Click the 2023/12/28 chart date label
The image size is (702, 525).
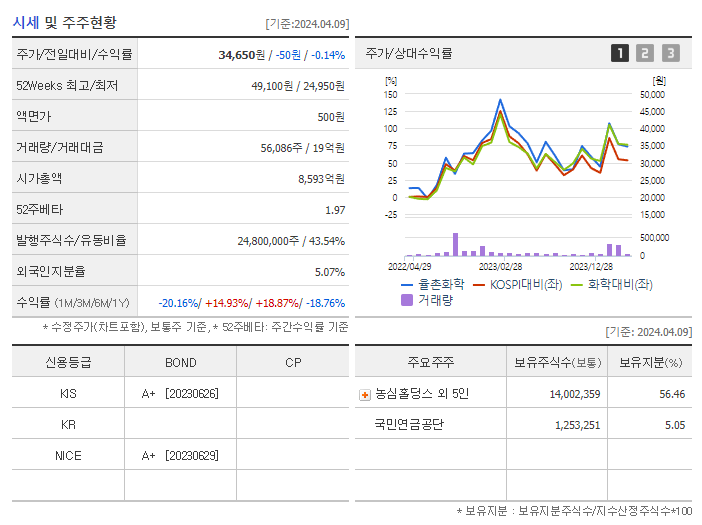point(591,267)
